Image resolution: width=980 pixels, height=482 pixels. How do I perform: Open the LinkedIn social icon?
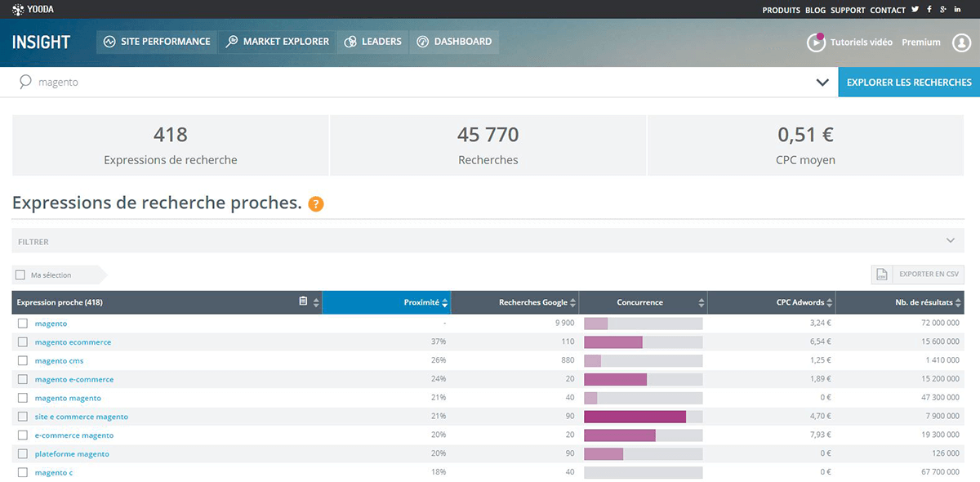(x=957, y=10)
